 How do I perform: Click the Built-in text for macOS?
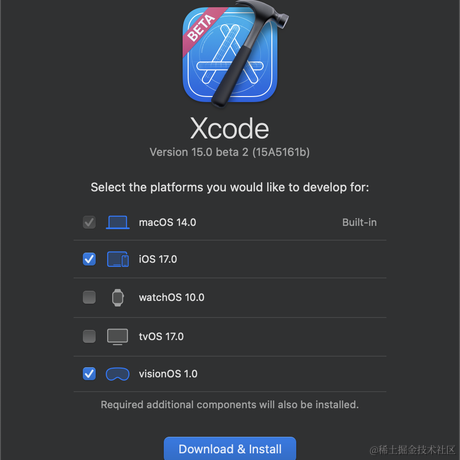(359, 222)
